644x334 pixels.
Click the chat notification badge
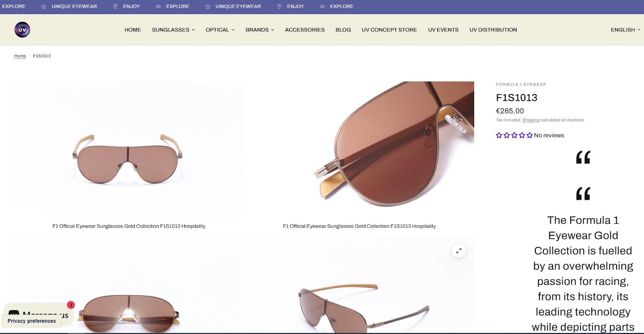[71, 305]
